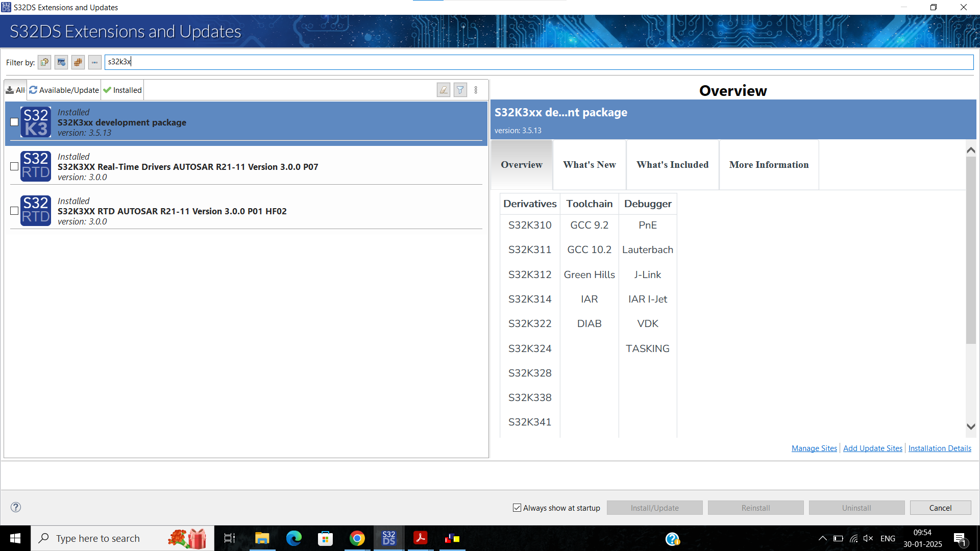The width and height of the screenshot is (980, 551).
Task: Open the Installation Details link
Action: (939, 448)
